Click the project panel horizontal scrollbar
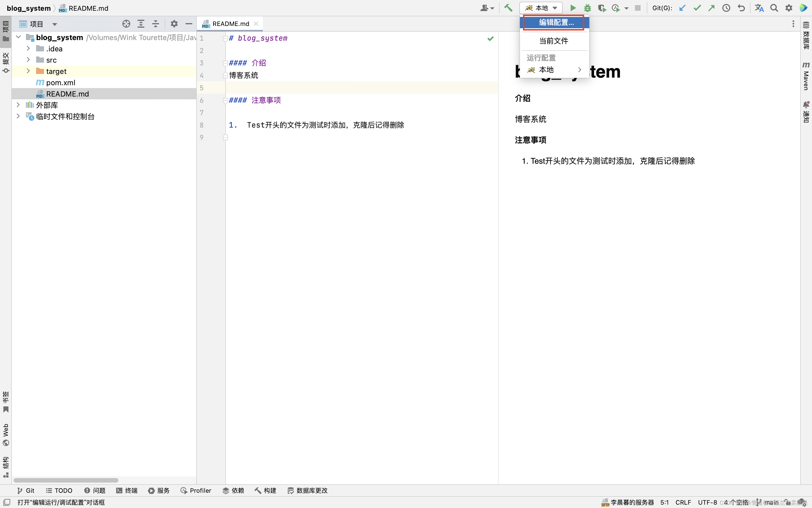This screenshot has width=812, height=508. click(x=66, y=480)
